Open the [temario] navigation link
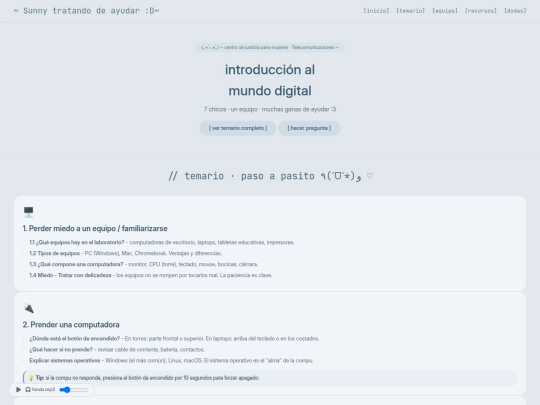The width and height of the screenshot is (540, 405). pos(410,11)
